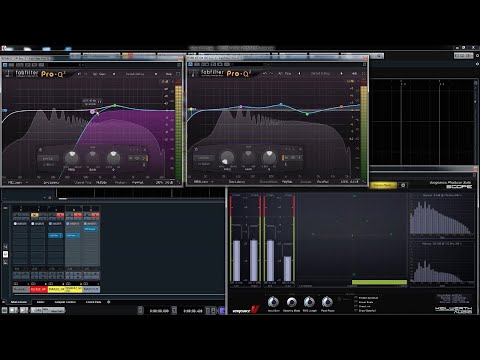The image size is (480, 360).
Task: Open Analyzer Pre+Post settings in left Pro-Q 2
Action: coord(138,183)
